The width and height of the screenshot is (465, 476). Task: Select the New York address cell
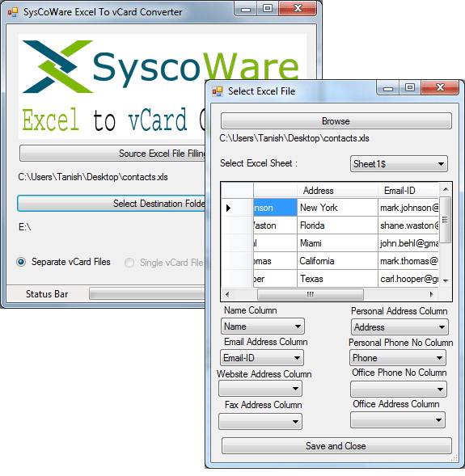[x=337, y=208]
